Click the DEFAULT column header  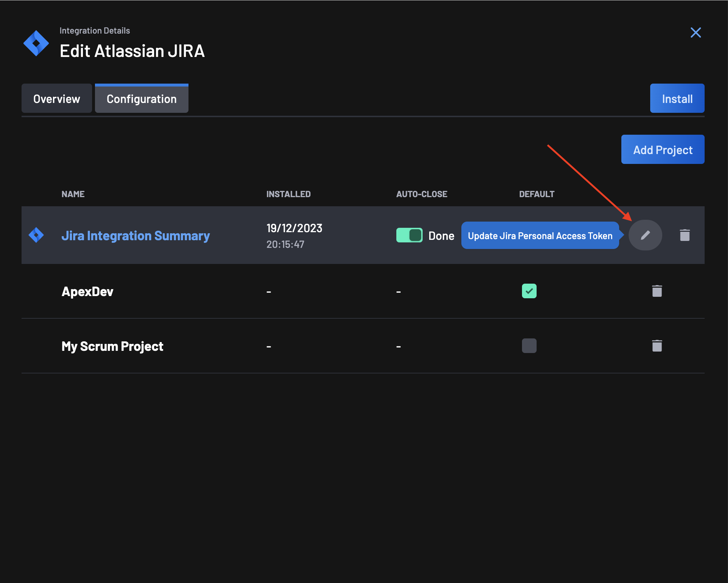[537, 194]
